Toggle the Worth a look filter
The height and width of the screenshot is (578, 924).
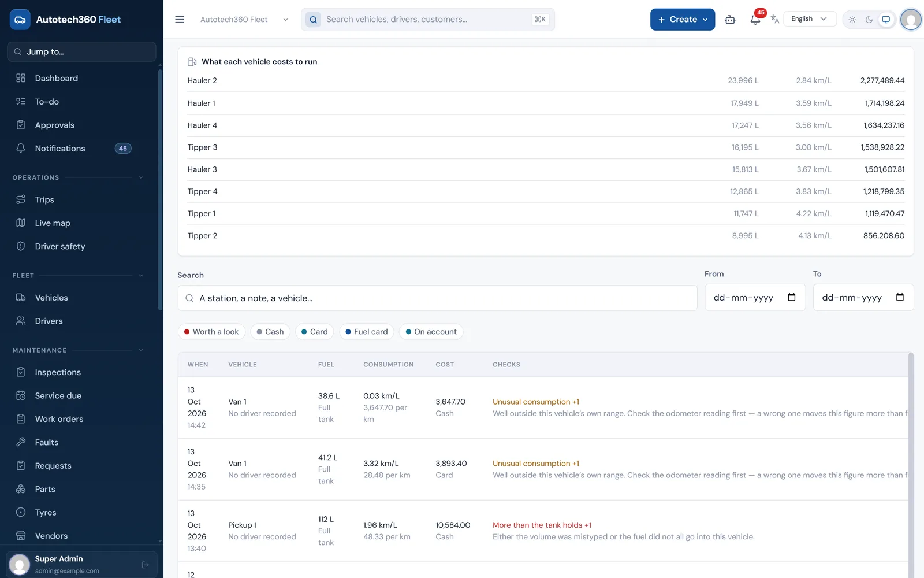[x=211, y=332]
